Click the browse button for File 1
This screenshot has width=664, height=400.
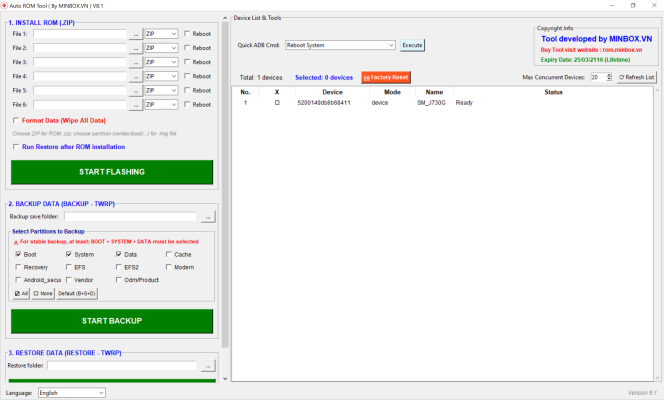pyautogui.click(x=136, y=34)
